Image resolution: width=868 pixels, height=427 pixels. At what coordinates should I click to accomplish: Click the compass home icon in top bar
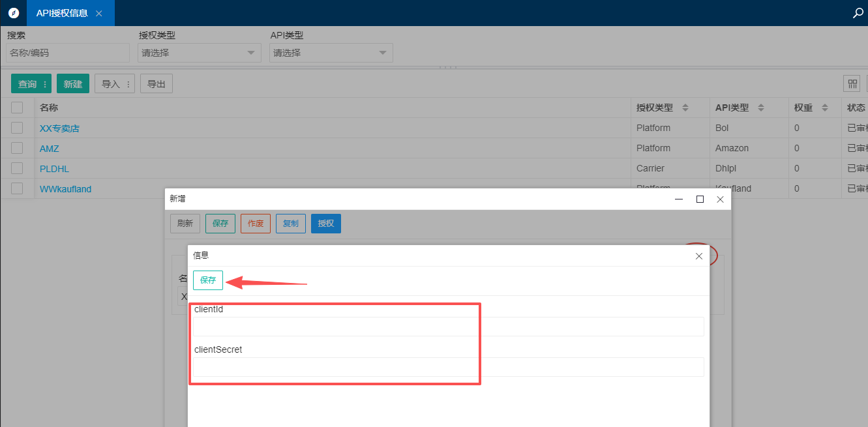(13, 13)
